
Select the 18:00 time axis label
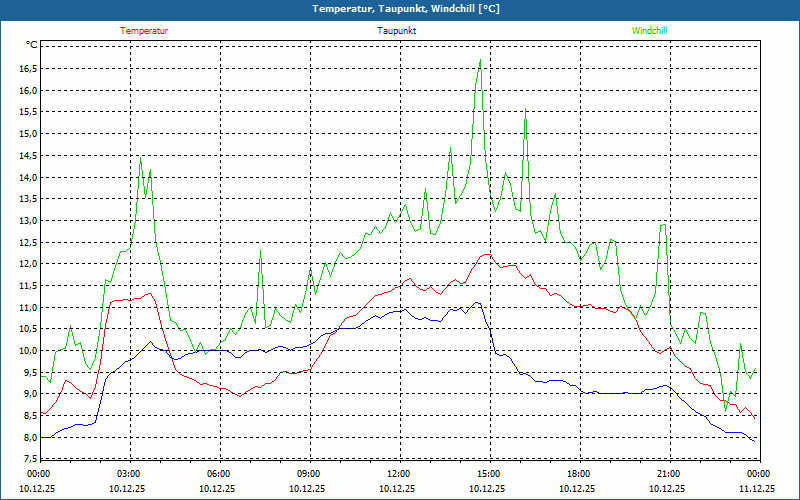[578, 474]
